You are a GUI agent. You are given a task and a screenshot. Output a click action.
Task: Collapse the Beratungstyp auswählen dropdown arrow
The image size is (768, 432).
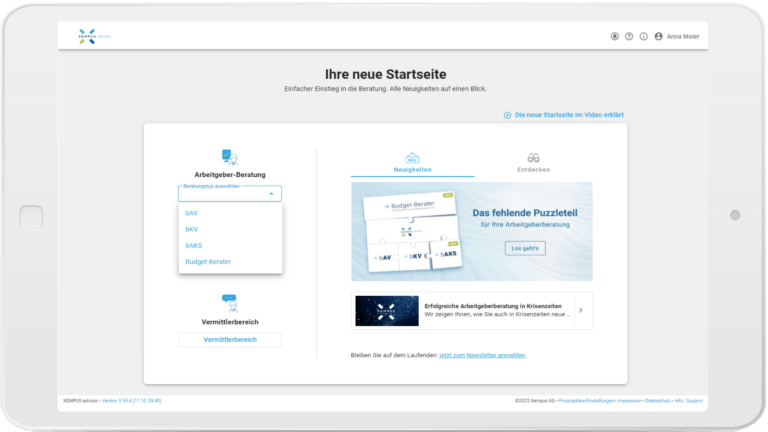click(271, 194)
